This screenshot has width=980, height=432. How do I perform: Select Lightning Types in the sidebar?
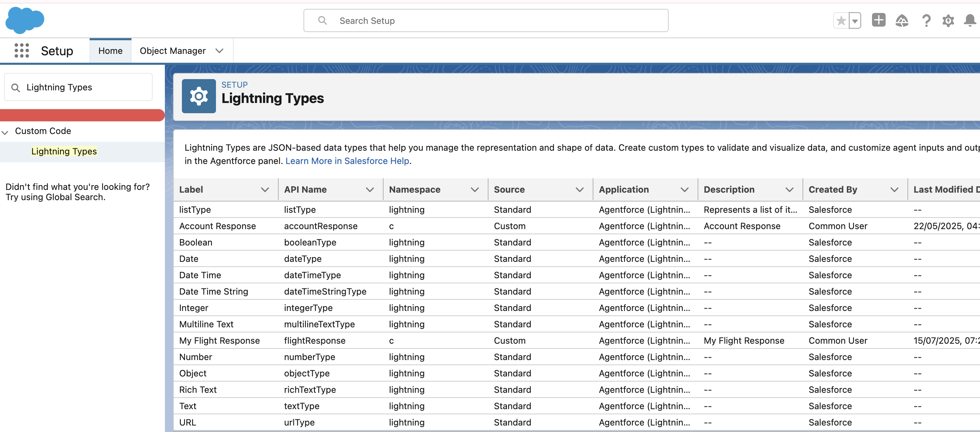point(64,152)
